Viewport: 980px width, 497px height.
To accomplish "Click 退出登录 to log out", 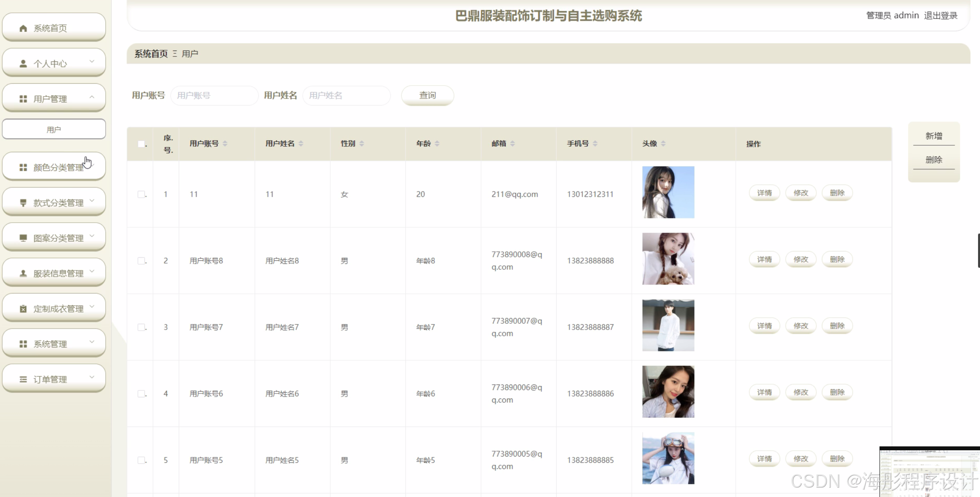I will coord(941,16).
